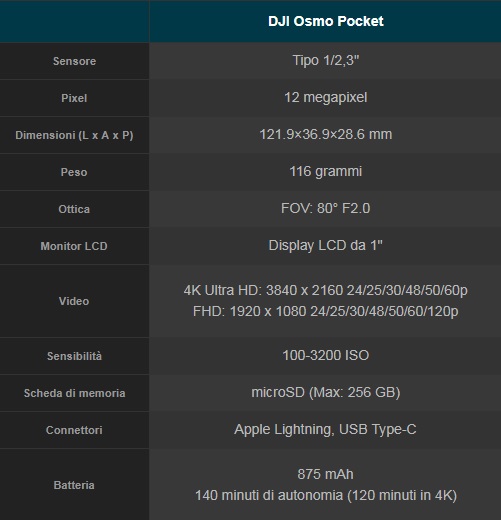Viewport: 501px width, 520px height.
Task: Click the 116 grammi weight value
Action: click(x=326, y=172)
